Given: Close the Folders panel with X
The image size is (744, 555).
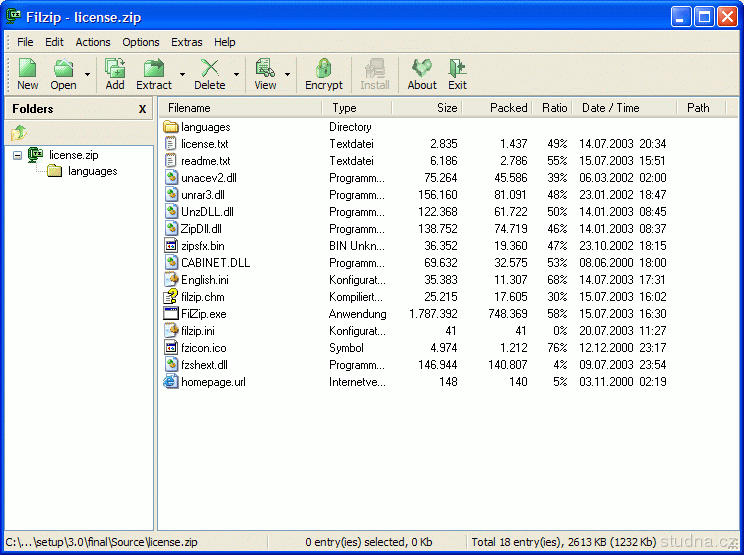Looking at the screenshot, I should (x=142, y=109).
